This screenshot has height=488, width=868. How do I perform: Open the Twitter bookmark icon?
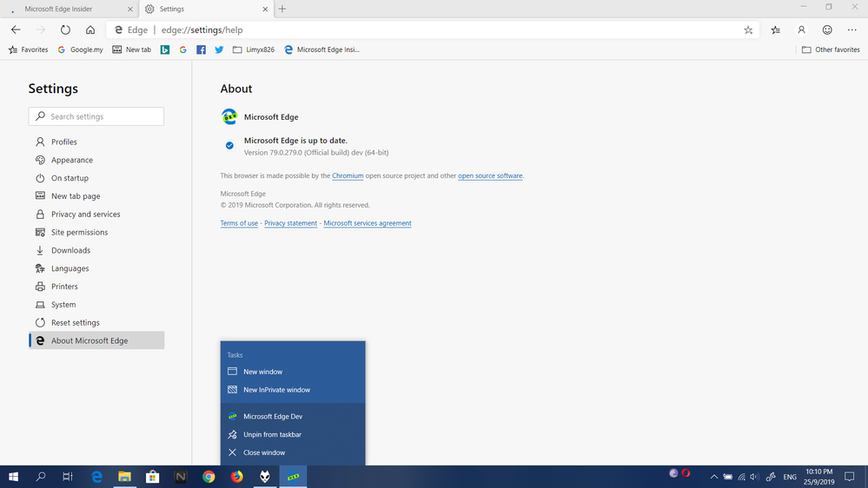click(x=219, y=49)
